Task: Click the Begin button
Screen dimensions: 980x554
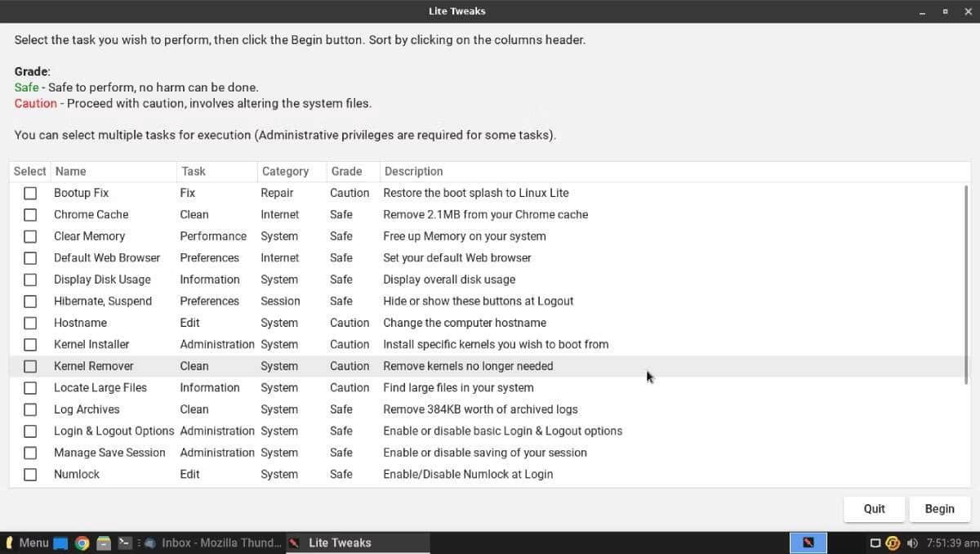Action: (x=939, y=508)
